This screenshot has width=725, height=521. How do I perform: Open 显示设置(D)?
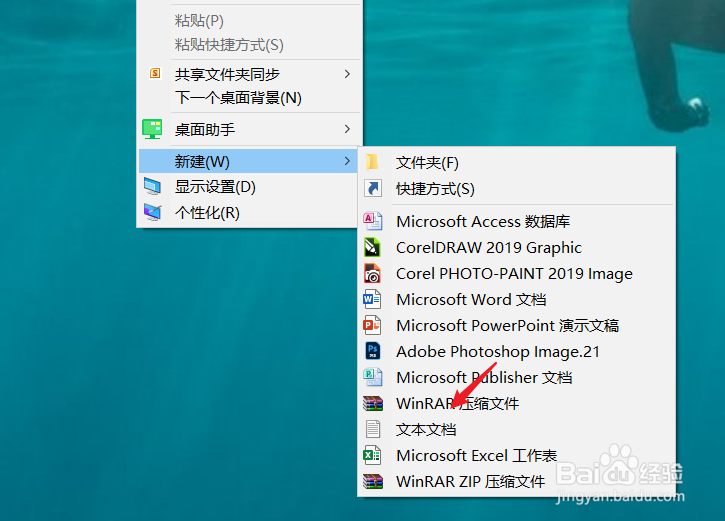click(x=249, y=187)
